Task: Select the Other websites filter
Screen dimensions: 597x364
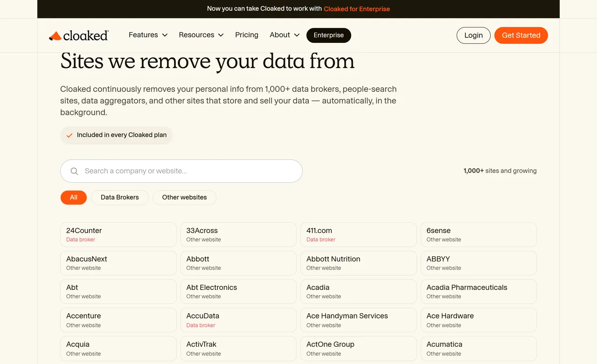Action: (184, 198)
